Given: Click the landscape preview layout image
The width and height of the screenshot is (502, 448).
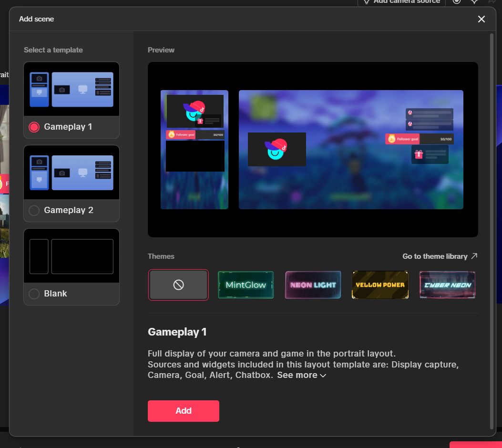Looking at the screenshot, I should coord(351,150).
